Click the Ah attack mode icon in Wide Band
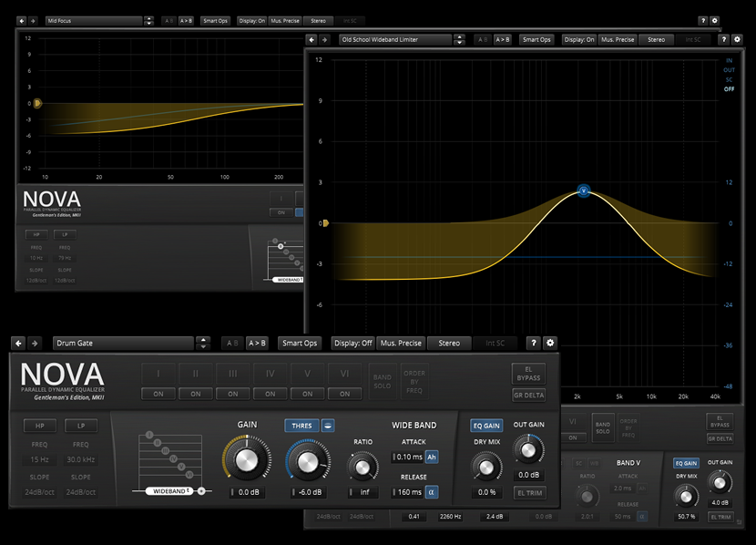The image size is (756, 545). (x=432, y=457)
